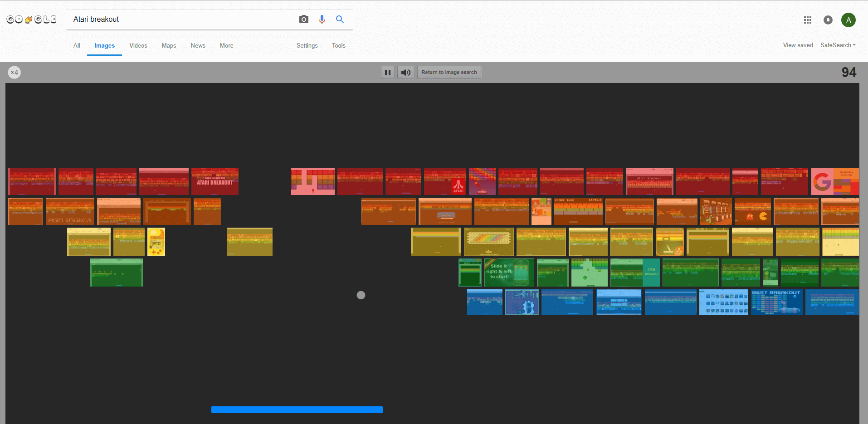Select the Images tab
This screenshot has width=868, height=424.
tap(104, 46)
